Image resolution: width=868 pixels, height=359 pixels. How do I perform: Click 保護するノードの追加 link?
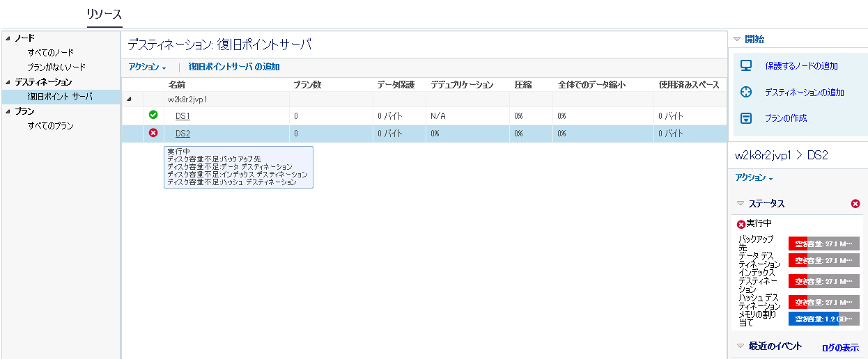point(801,66)
